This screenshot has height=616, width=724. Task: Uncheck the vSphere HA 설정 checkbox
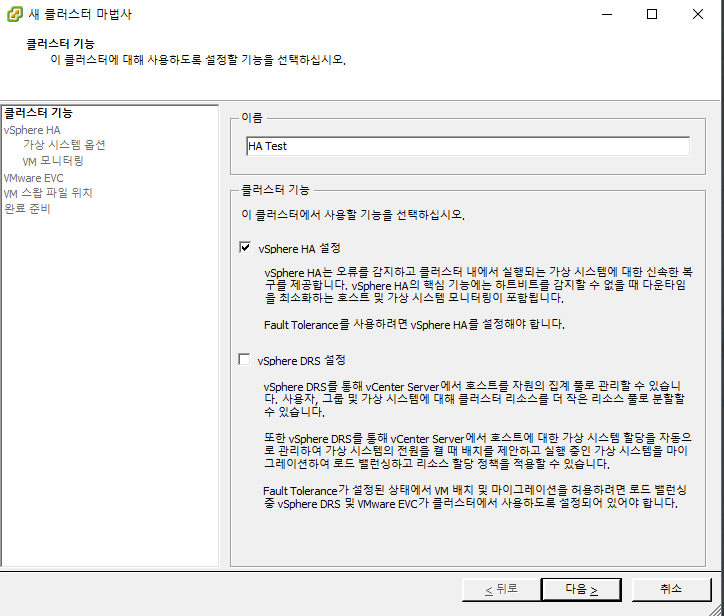point(245,247)
